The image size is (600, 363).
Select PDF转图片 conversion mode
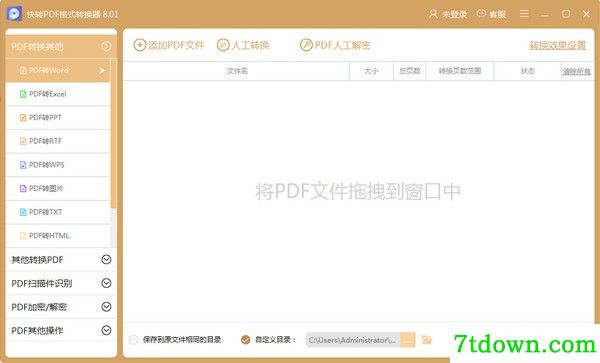pos(58,189)
